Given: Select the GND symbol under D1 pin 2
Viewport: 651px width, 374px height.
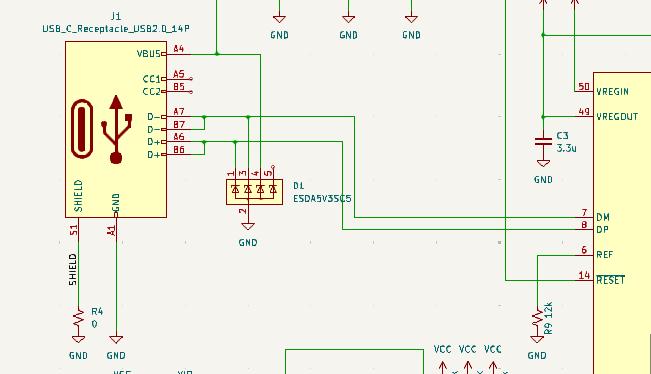Looking at the screenshot, I should [x=248, y=227].
